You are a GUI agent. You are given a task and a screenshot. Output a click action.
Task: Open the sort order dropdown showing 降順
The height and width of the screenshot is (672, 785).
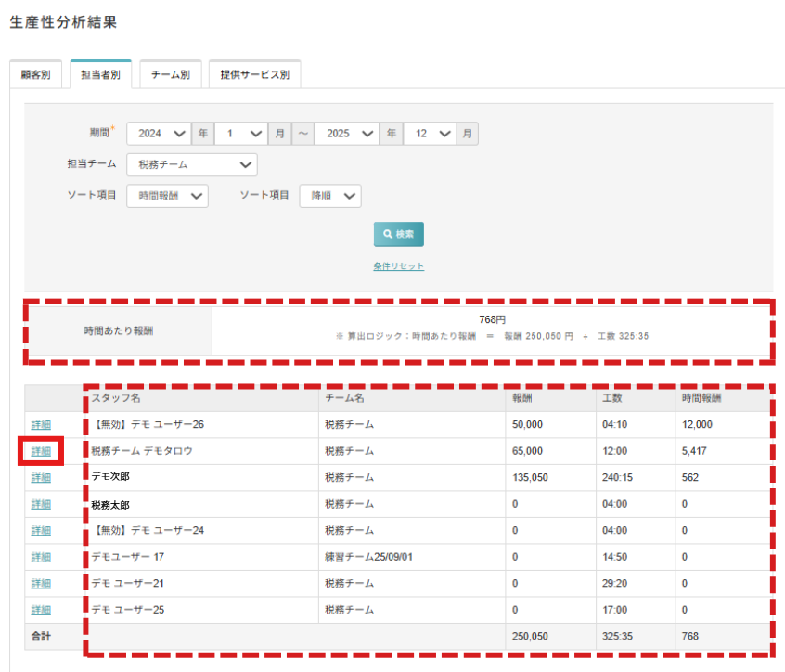[x=330, y=196]
